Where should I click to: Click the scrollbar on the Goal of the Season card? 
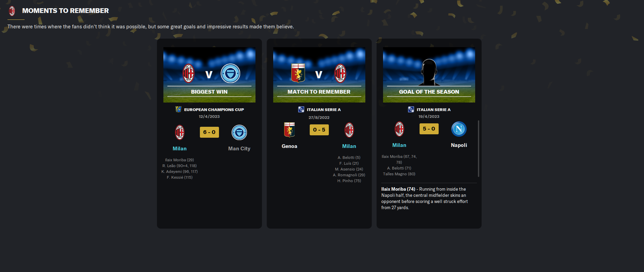tap(479, 148)
